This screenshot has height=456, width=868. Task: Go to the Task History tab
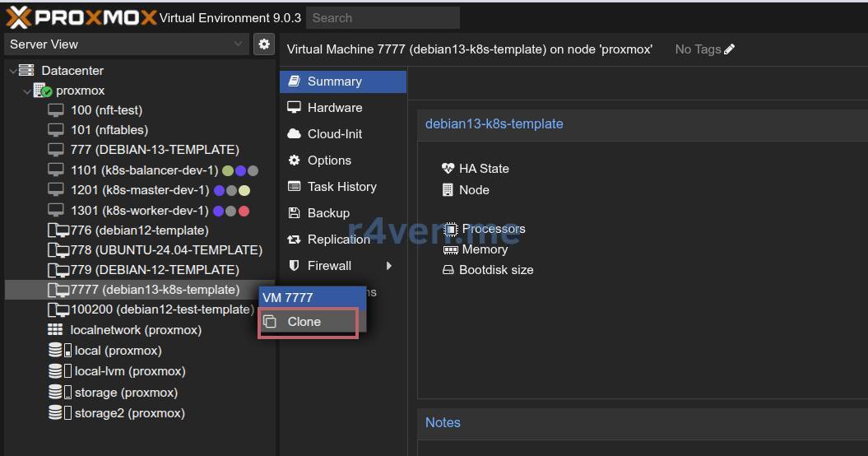341,187
